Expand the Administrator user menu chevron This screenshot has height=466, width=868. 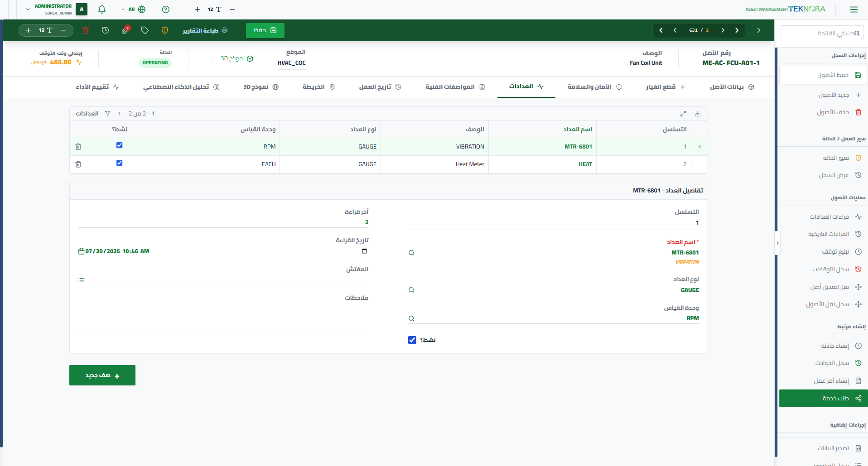point(28,9)
